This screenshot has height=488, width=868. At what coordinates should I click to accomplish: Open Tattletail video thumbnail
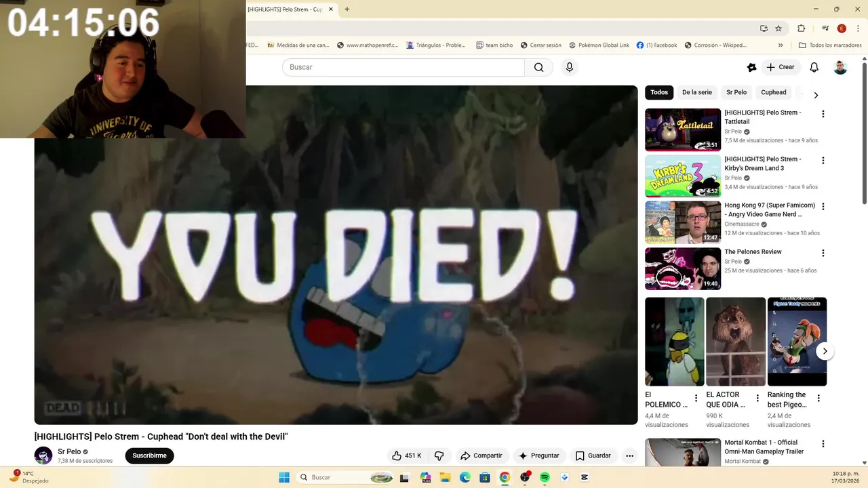click(x=683, y=129)
